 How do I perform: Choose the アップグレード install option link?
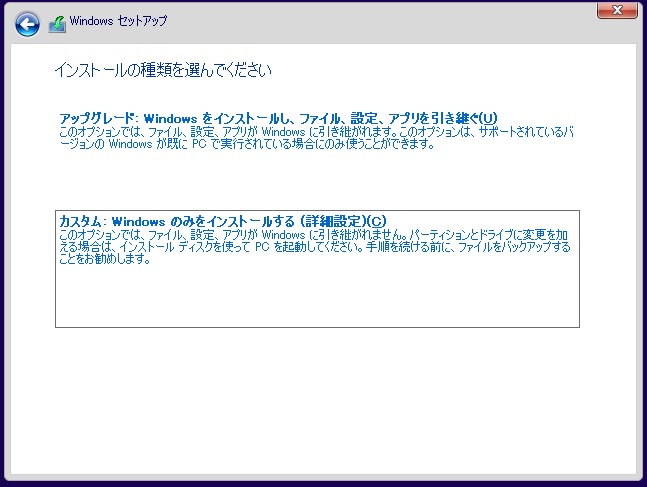coord(279,118)
